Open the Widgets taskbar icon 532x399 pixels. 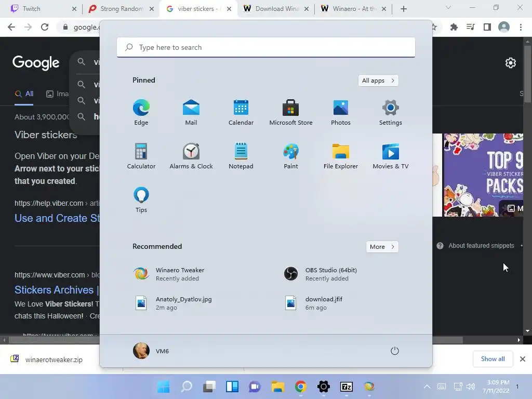point(232,387)
